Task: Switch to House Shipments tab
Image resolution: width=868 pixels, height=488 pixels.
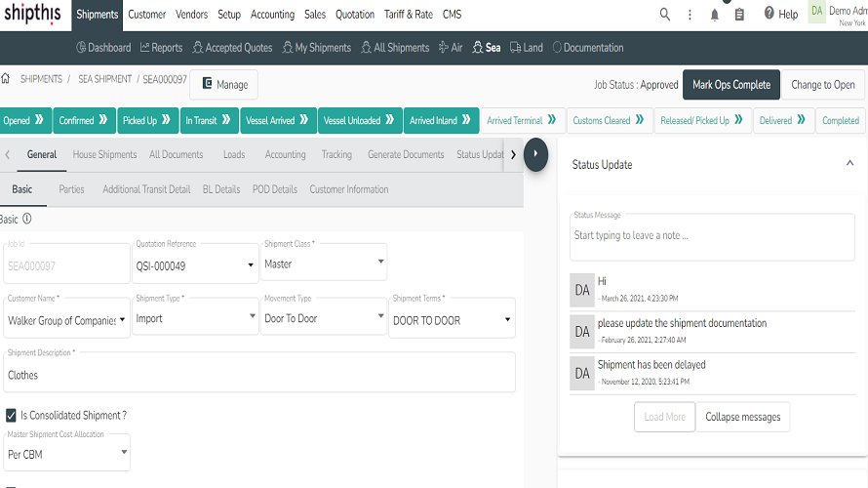Action: click(104, 154)
